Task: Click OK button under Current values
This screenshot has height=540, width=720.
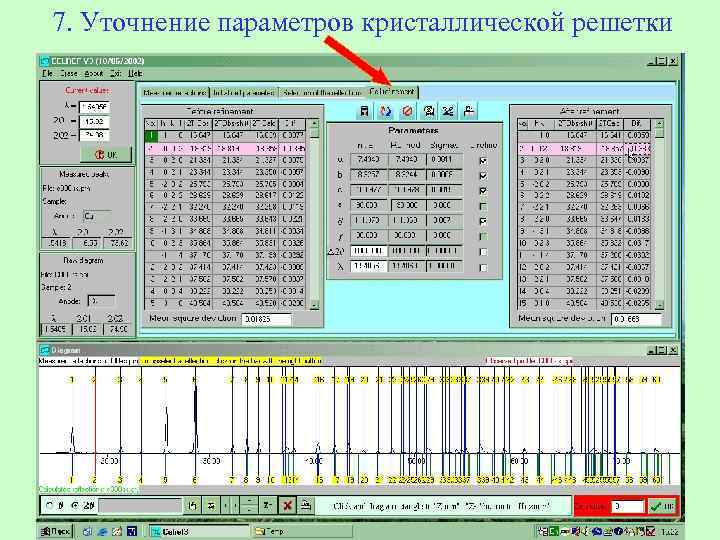Action: tap(106, 155)
